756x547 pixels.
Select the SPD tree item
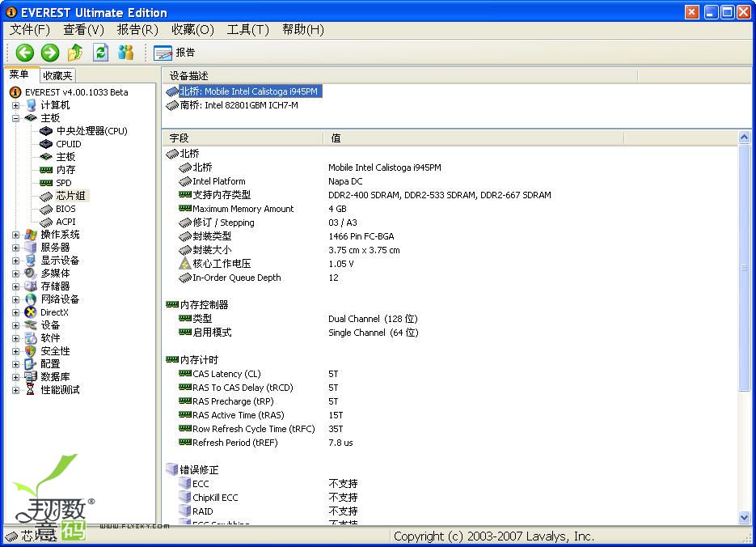pos(64,183)
